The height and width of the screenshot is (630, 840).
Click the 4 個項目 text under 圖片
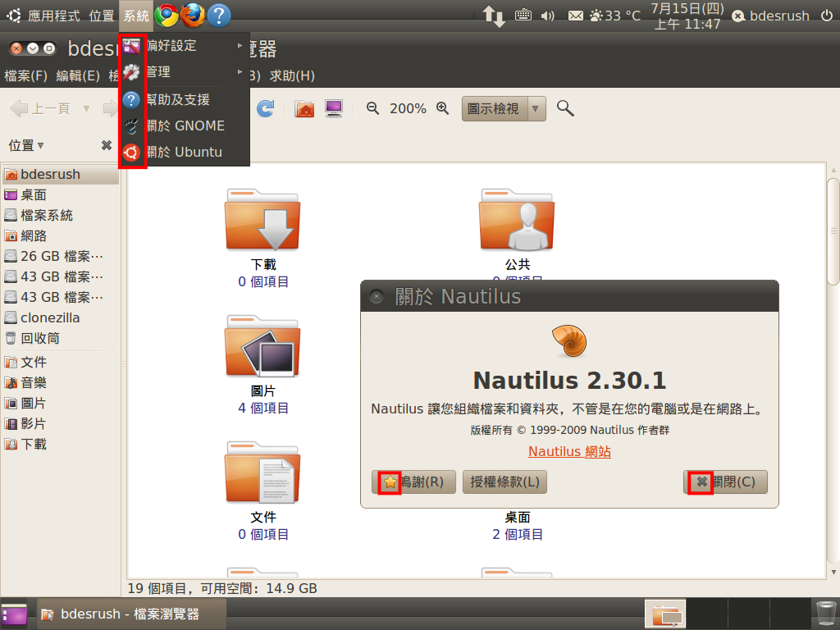263,409
